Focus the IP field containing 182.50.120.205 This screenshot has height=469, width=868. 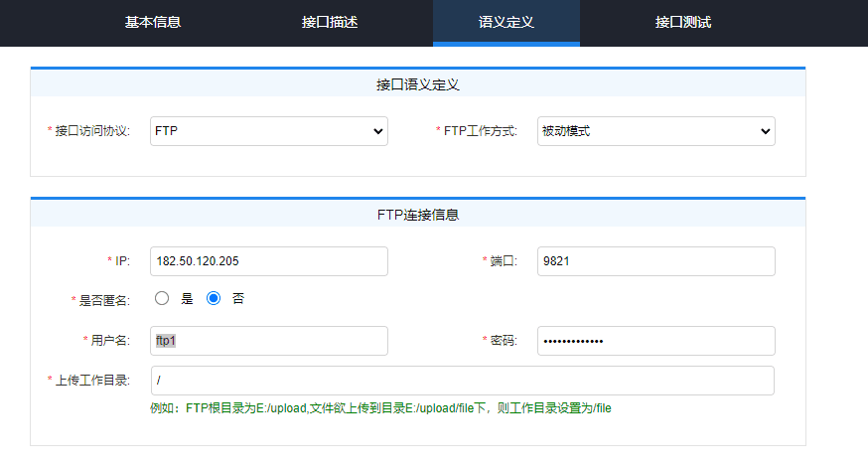269,261
